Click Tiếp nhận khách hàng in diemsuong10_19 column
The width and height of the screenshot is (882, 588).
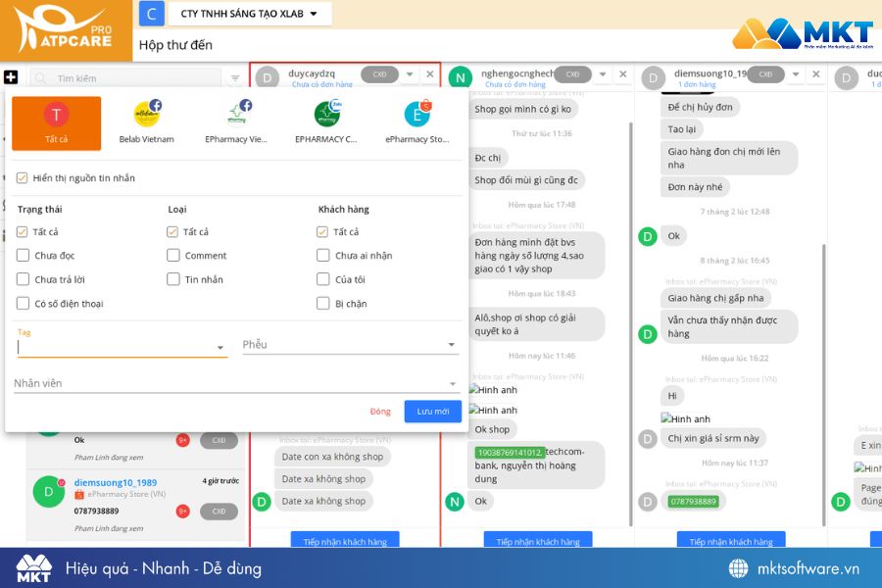click(731, 541)
